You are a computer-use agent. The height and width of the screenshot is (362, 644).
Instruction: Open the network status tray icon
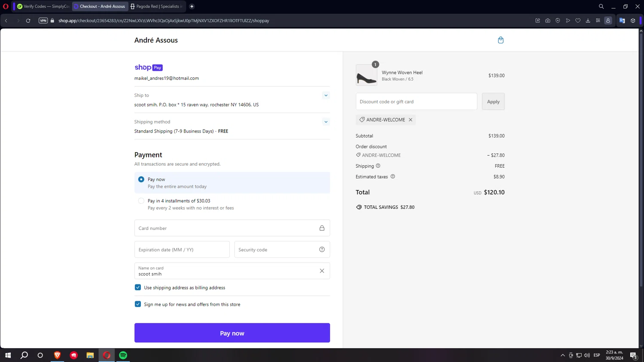[579, 355]
